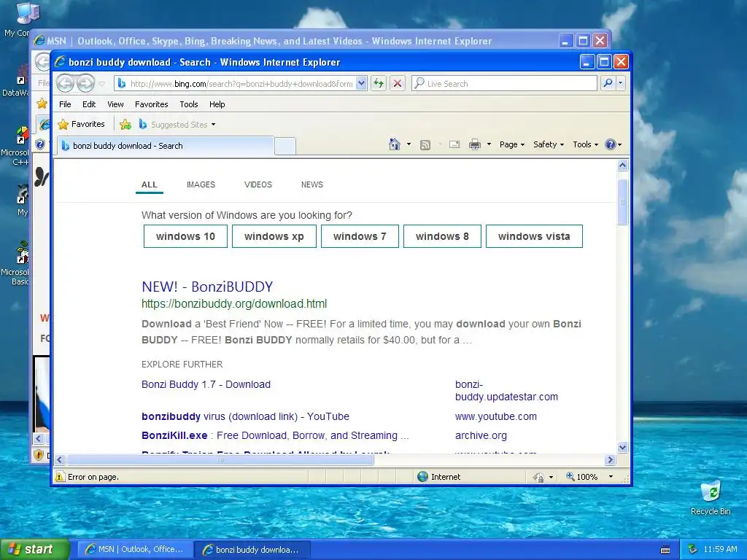Click the windows 8 filter button
The image size is (747, 560).
442,236
